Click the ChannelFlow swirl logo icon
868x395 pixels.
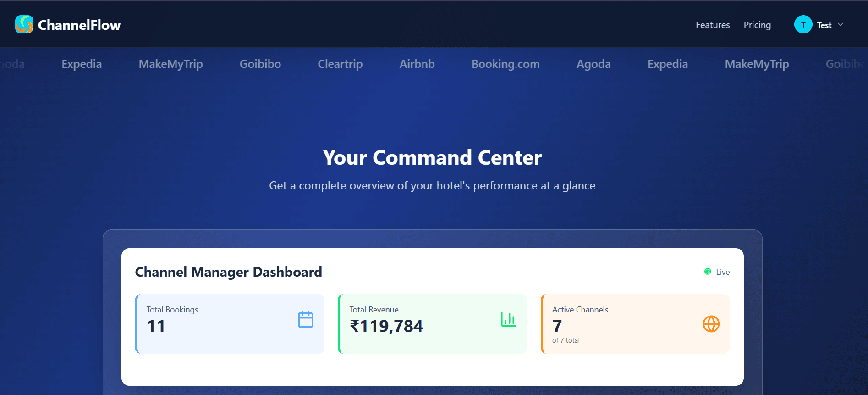click(24, 25)
